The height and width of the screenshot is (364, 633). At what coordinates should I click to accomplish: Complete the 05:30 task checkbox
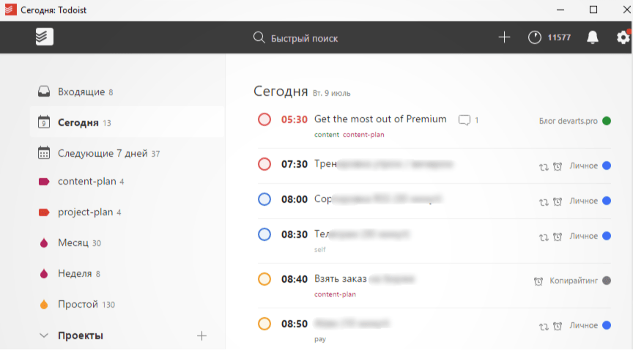click(264, 119)
